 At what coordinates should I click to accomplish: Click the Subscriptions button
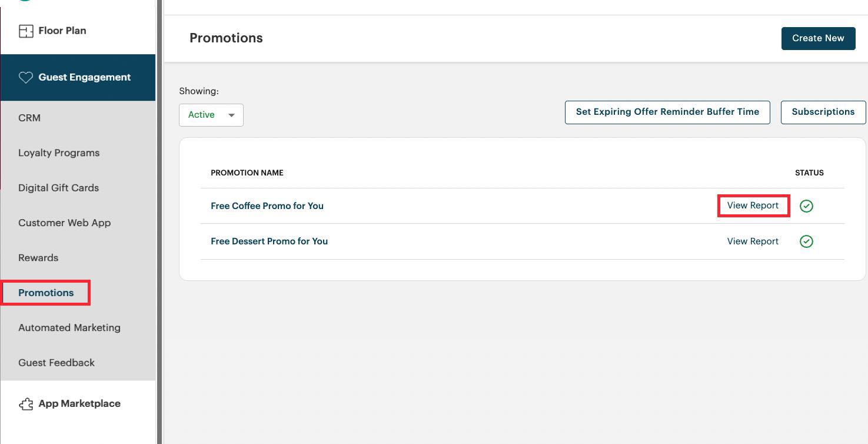[823, 112]
